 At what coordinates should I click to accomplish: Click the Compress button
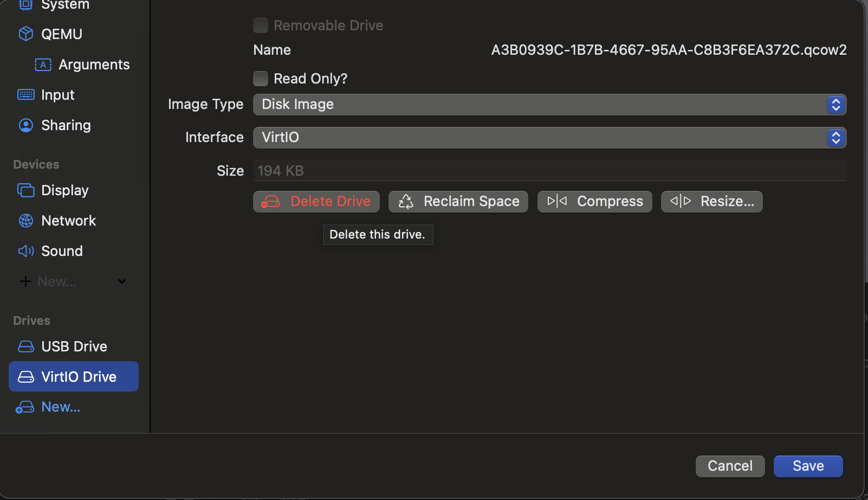pyautogui.click(x=594, y=202)
